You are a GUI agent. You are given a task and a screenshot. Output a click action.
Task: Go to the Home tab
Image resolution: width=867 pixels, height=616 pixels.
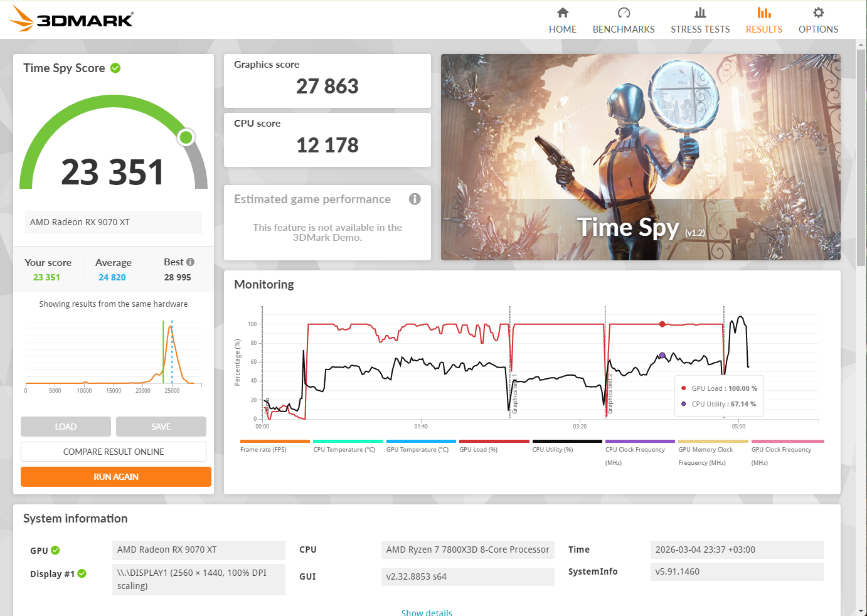(563, 21)
